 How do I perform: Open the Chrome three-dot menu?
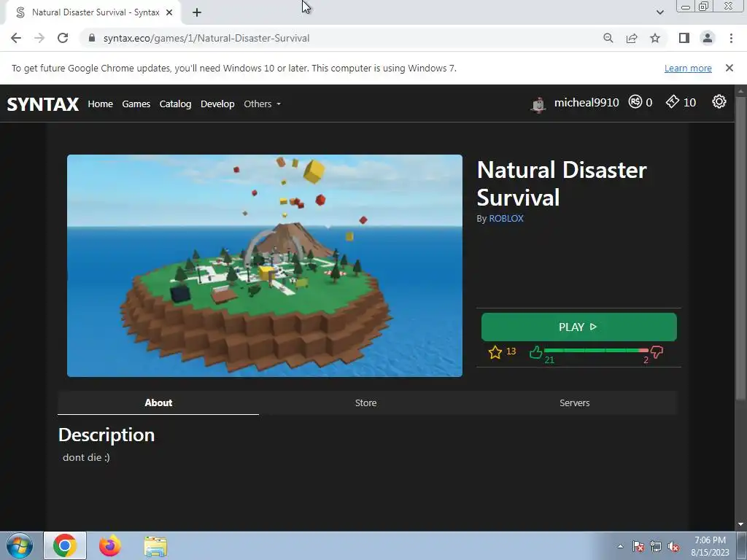[731, 38]
